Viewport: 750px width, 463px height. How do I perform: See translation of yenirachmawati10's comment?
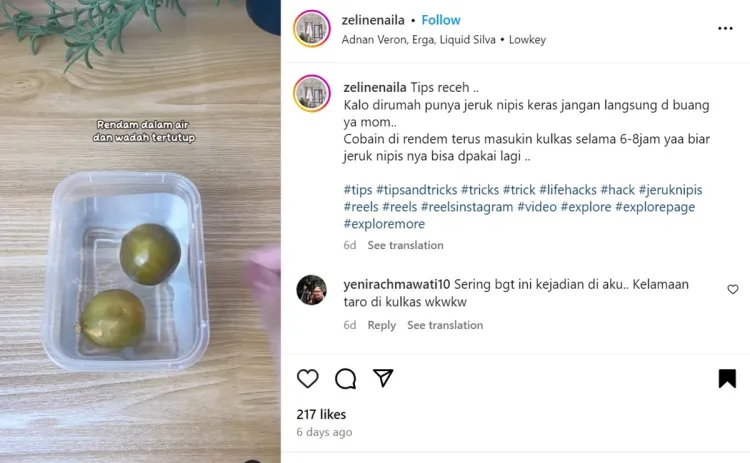445,325
